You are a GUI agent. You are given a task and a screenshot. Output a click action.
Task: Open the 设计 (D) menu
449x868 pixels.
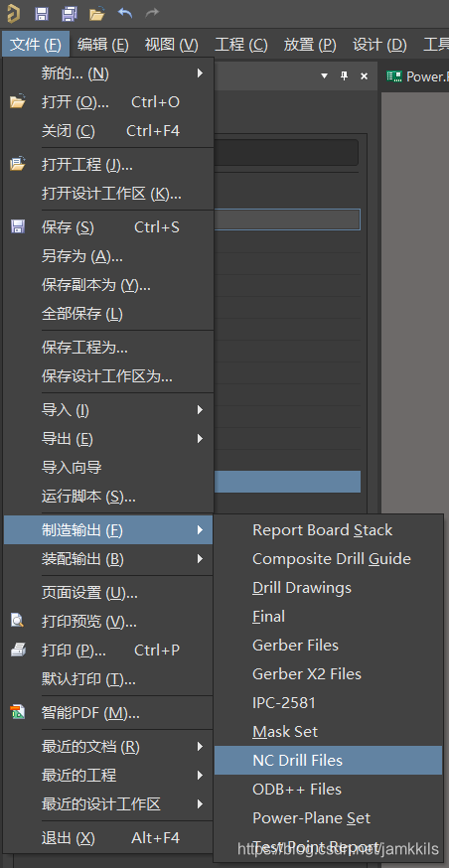coord(379,45)
